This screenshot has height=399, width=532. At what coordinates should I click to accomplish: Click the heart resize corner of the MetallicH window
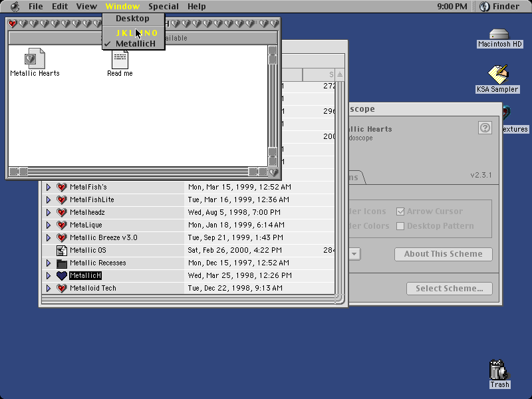pyautogui.click(x=273, y=172)
